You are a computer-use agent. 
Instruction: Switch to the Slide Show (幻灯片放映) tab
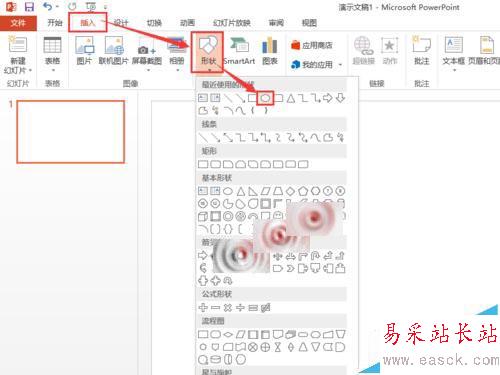[x=232, y=23]
